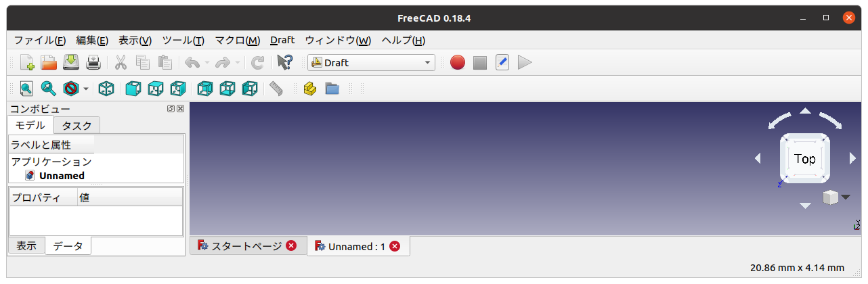Screen dimensions: 868x284
Task: Click the Top face of navigation cube
Action: click(805, 159)
